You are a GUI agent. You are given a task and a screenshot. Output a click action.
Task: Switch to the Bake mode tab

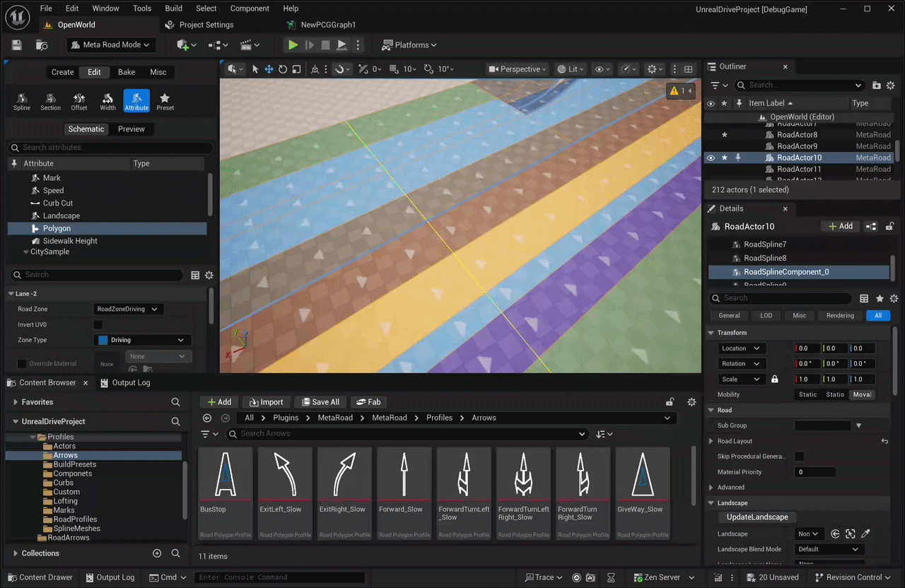(x=127, y=72)
